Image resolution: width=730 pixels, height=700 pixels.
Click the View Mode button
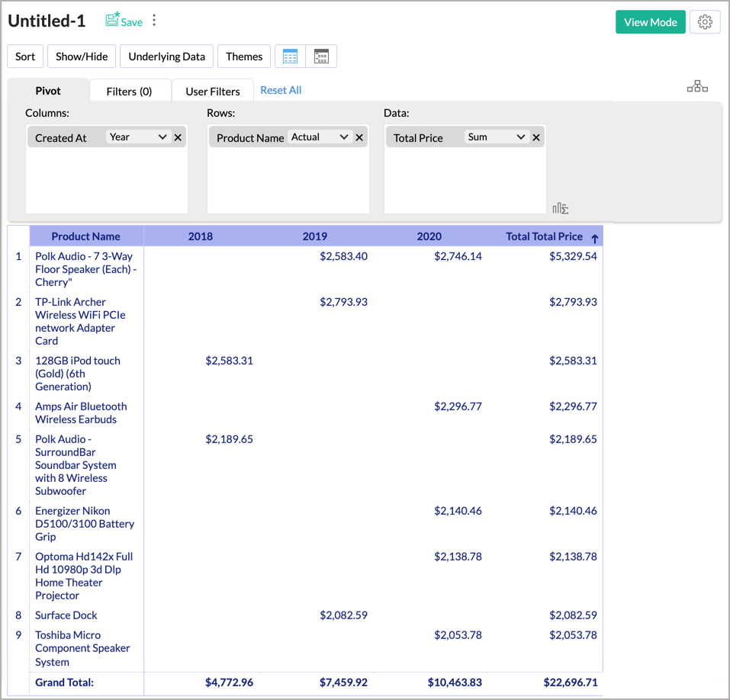pyautogui.click(x=650, y=22)
